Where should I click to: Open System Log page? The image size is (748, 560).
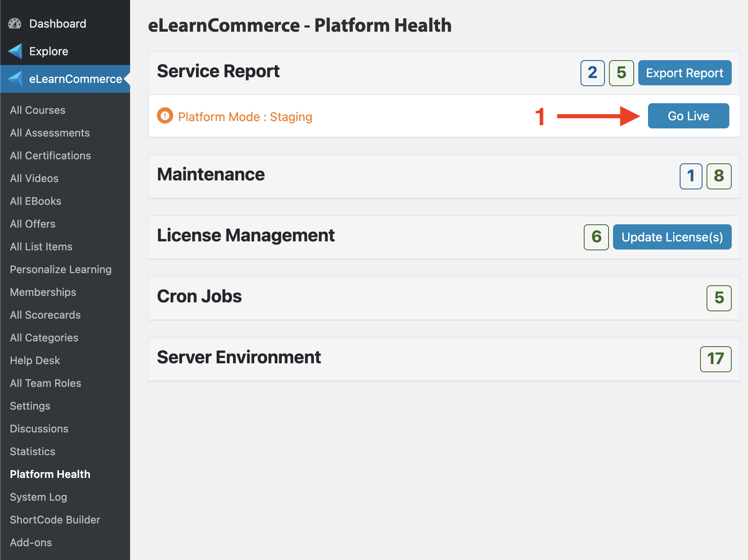tap(39, 497)
